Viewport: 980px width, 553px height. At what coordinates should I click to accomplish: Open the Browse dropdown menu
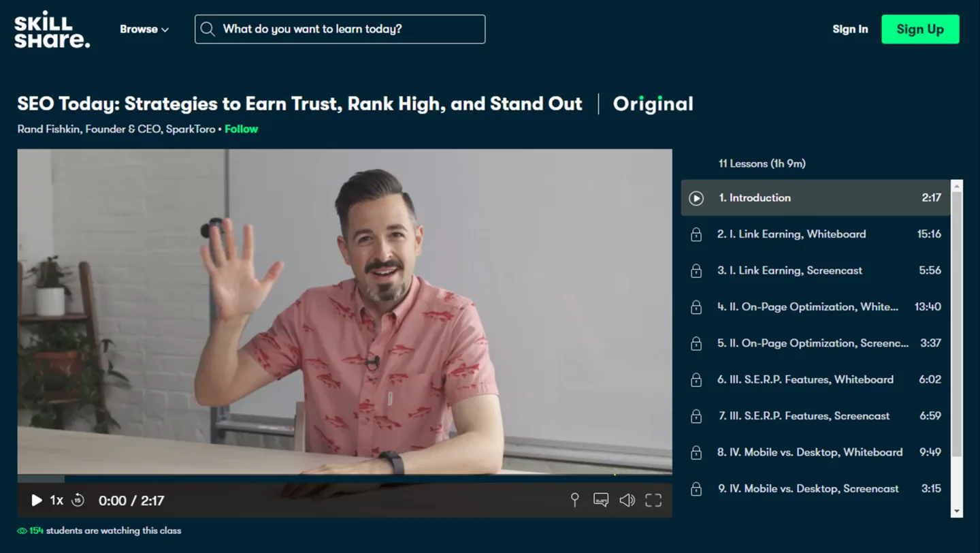140,29
